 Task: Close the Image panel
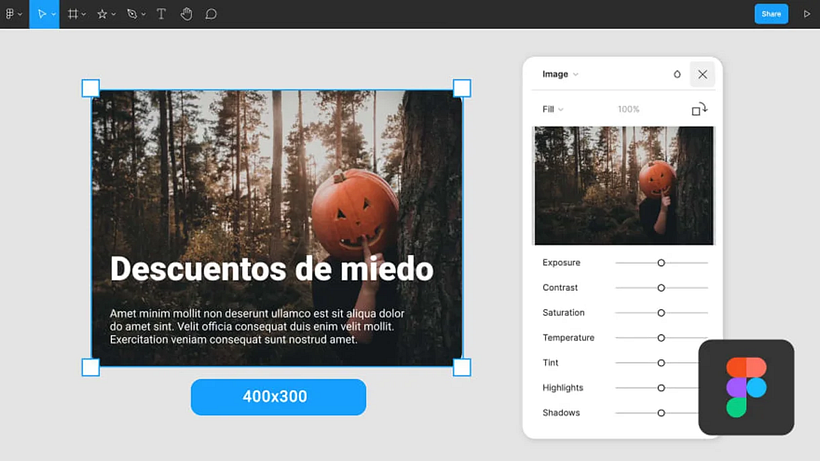[702, 74]
